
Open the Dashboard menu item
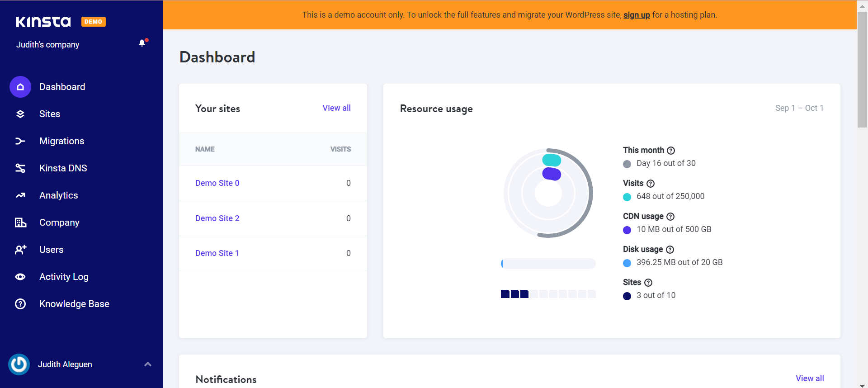click(x=62, y=87)
